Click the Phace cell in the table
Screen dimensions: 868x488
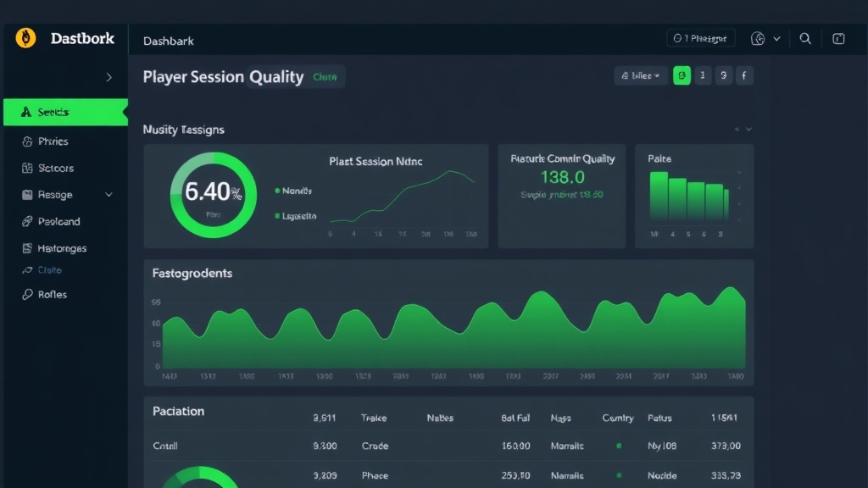coord(375,476)
